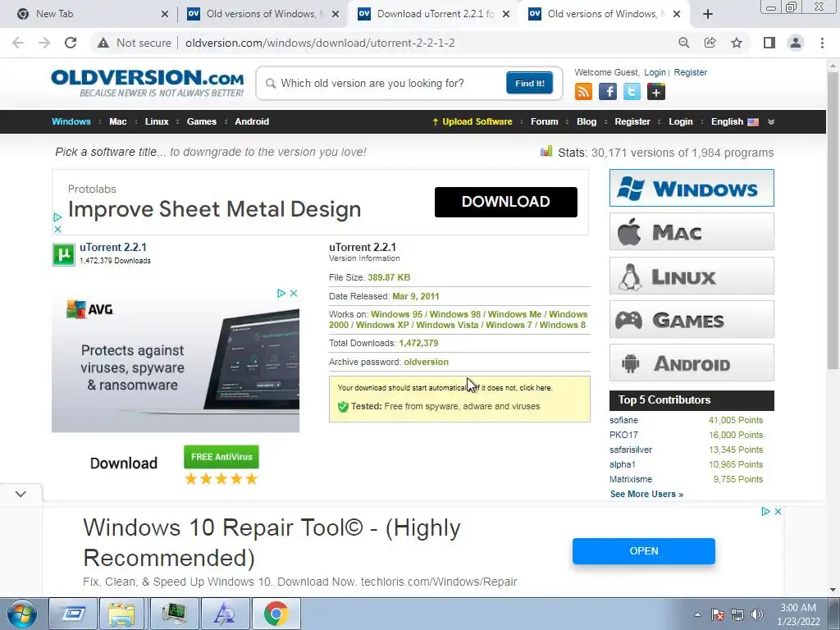Image resolution: width=840 pixels, height=630 pixels.
Task: Open the Forum menu item
Action: tap(545, 121)
